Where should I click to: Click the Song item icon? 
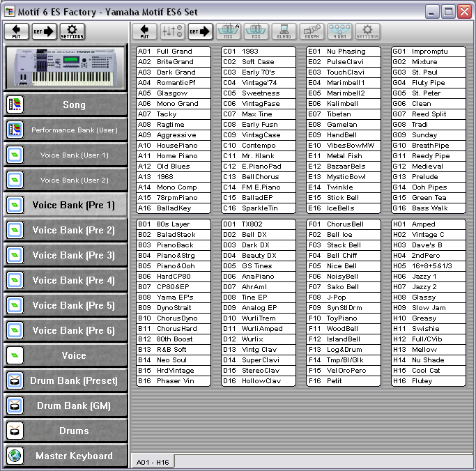point(15,105)
